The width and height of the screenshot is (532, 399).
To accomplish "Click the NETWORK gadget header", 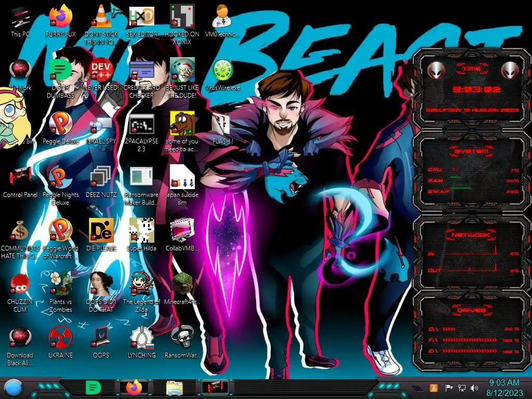I will (x=471, y=234).
